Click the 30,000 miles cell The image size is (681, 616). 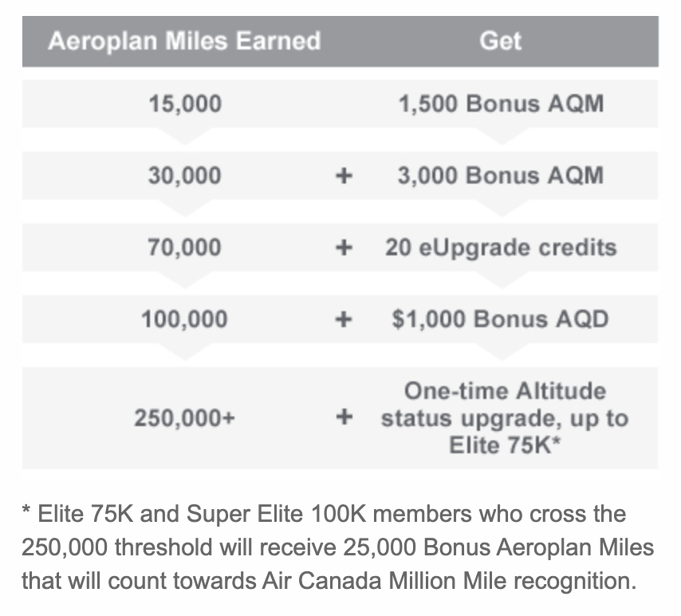[184, 176]
